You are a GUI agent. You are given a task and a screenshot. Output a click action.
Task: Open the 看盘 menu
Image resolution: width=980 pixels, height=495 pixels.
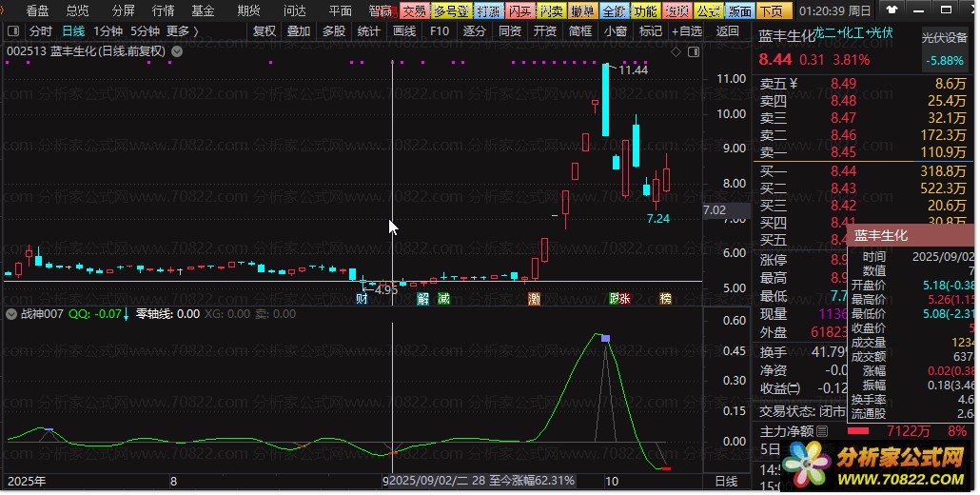click(37, 10)
